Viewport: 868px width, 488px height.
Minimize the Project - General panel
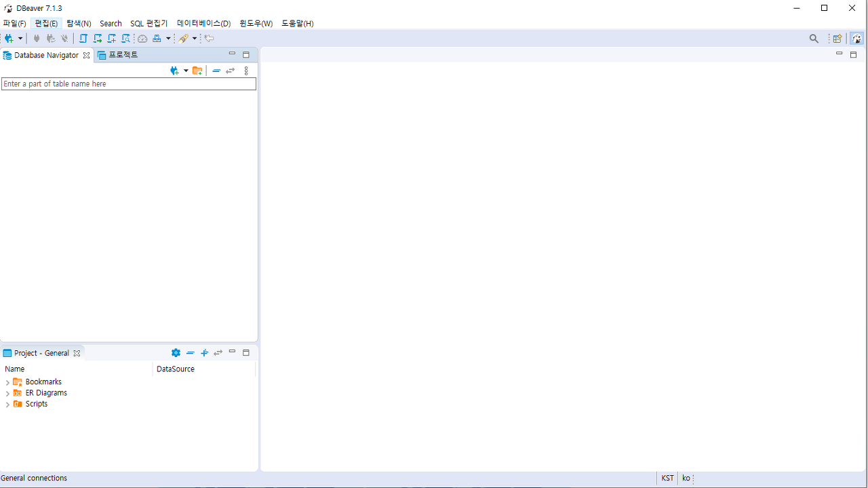click(232, 352)
